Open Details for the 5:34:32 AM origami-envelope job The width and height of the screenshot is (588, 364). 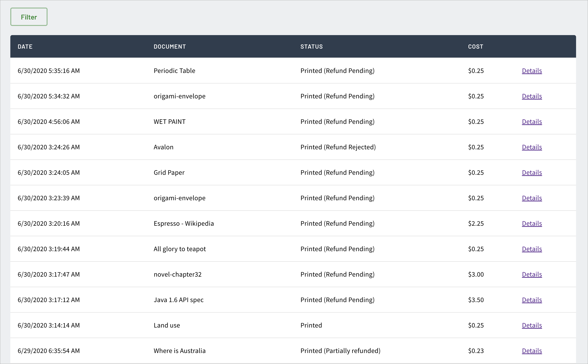(532, 96)
